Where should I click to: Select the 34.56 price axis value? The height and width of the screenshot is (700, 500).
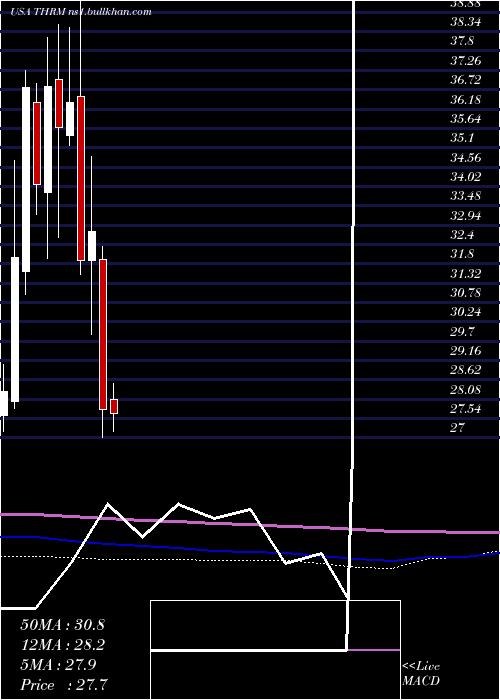click(466, 157)
